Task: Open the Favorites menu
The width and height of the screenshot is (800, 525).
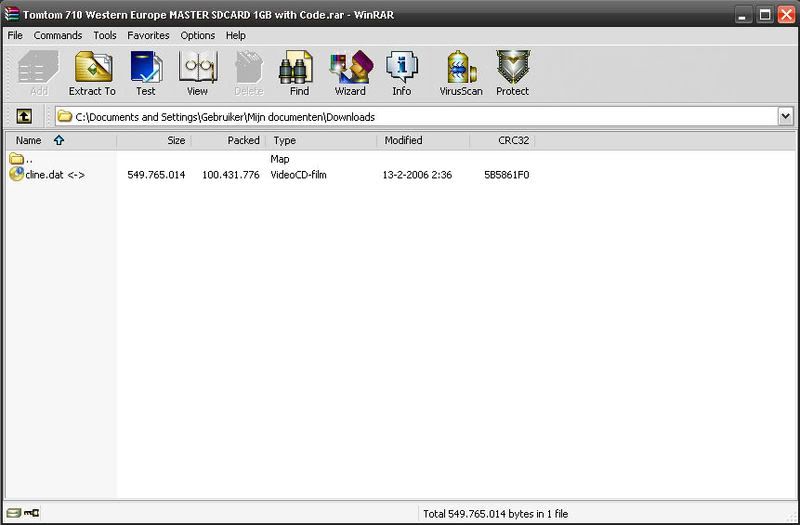Action: coord(146,35)
